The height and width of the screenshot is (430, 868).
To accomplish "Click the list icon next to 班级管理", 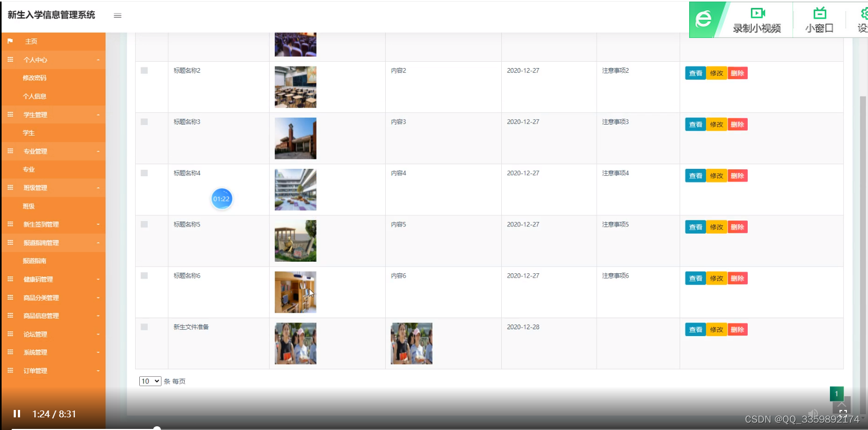I will click(x=10, y=187).
